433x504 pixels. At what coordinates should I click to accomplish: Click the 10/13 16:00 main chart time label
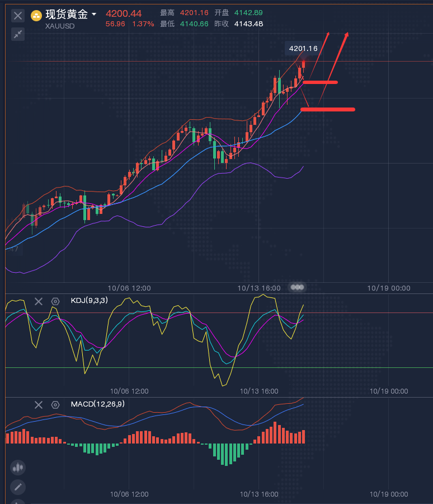click(259, 288)
